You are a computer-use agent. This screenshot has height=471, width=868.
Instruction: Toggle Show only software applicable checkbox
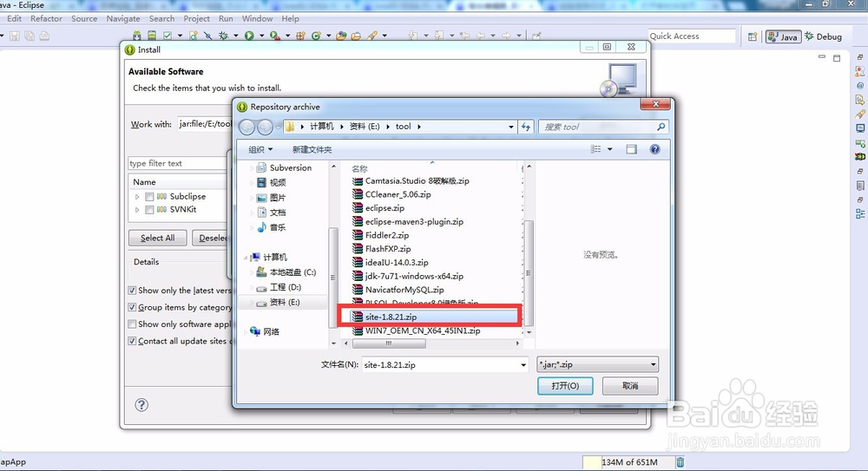click(x=132, y=324)
